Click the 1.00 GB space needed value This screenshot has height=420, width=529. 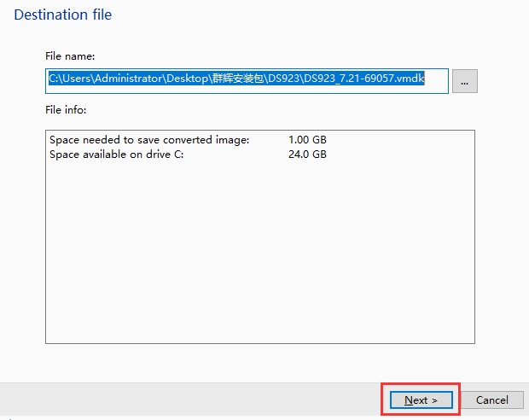click(307, 139)
